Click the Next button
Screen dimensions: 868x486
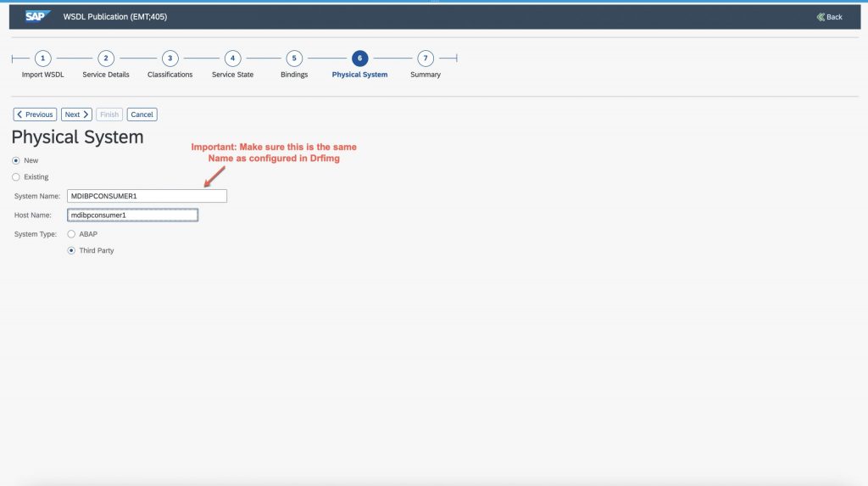76,115
